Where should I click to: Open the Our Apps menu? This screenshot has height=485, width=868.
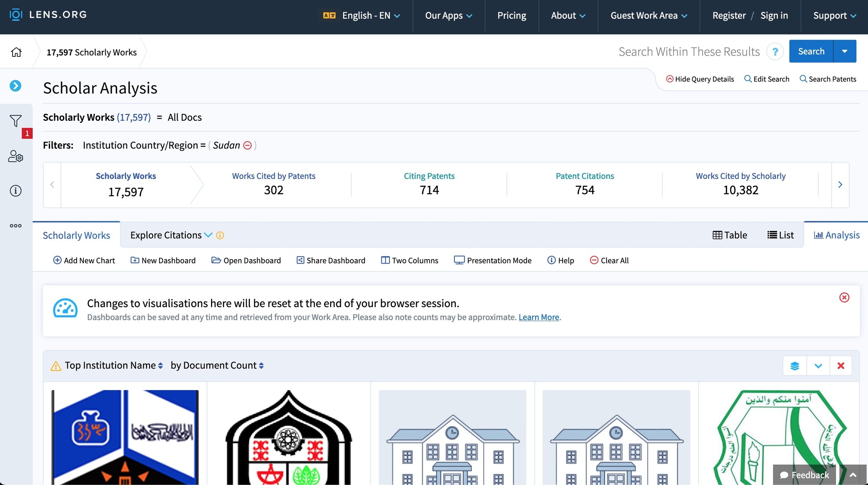tap(448, 15)
